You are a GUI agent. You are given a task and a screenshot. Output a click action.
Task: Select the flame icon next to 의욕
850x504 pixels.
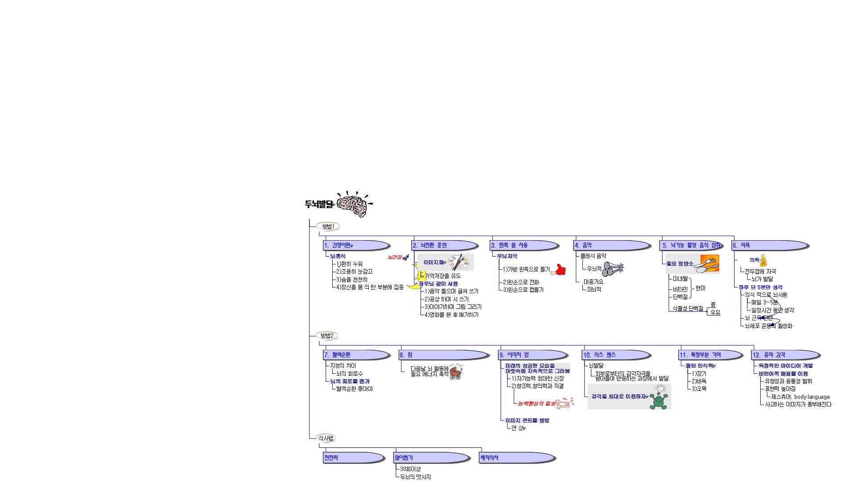[x=763, y=260]
